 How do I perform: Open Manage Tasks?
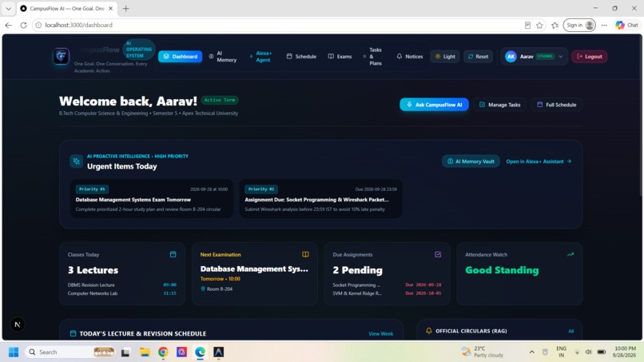[500, 105]
